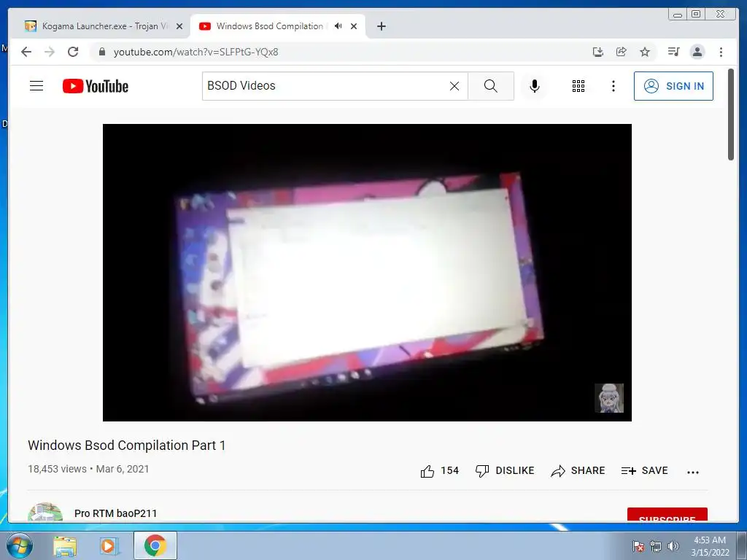Click the channel watermark in video corner

(609, 398)
